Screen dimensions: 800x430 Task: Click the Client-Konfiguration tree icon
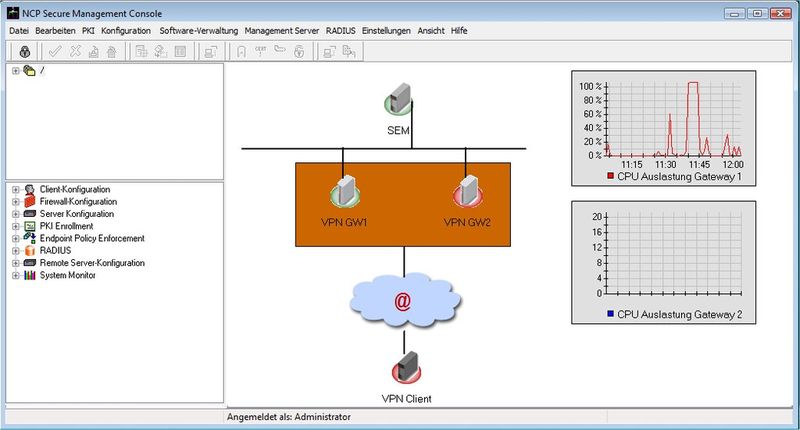(x=30, y=189)
